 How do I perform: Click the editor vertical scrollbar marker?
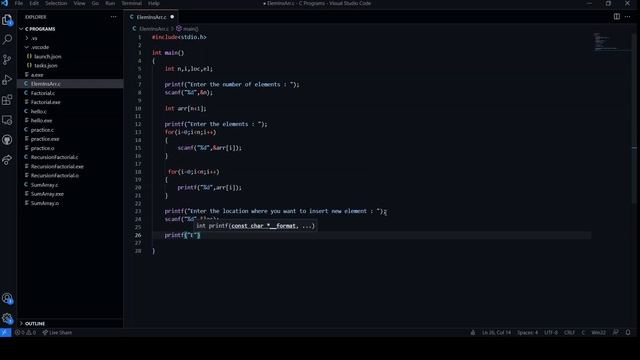tap(634, 148)
